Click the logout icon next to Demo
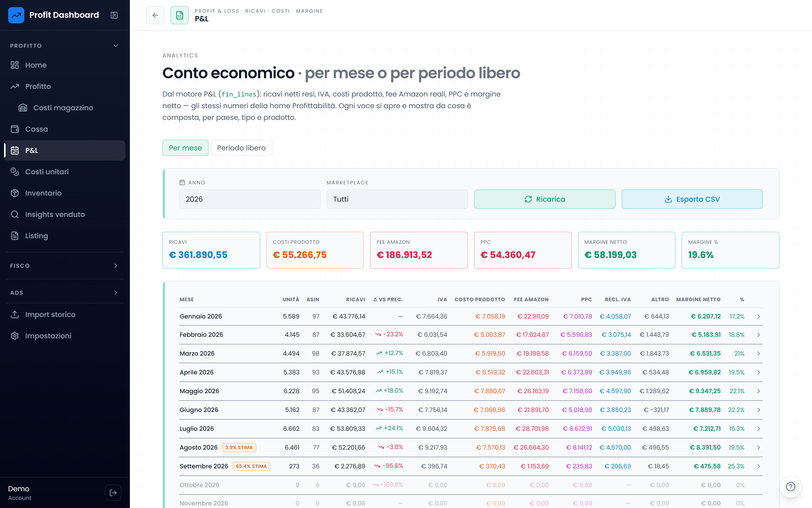Image resolution: width=812 pixels, height=508 pixels. (113, 493)
